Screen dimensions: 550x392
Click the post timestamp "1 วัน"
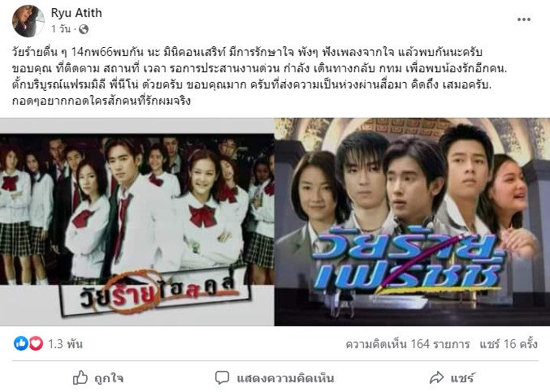[x=61, y=29]
